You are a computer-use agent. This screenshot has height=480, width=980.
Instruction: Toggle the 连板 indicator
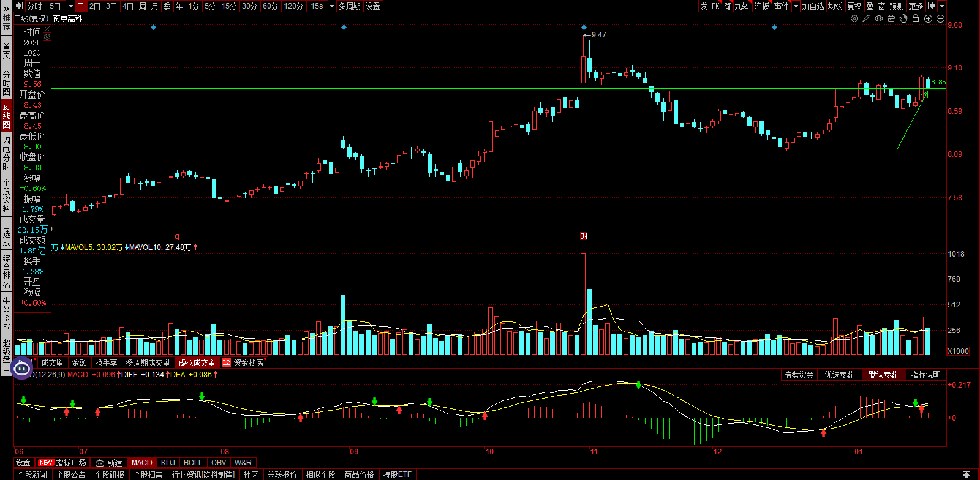point(761,6)
